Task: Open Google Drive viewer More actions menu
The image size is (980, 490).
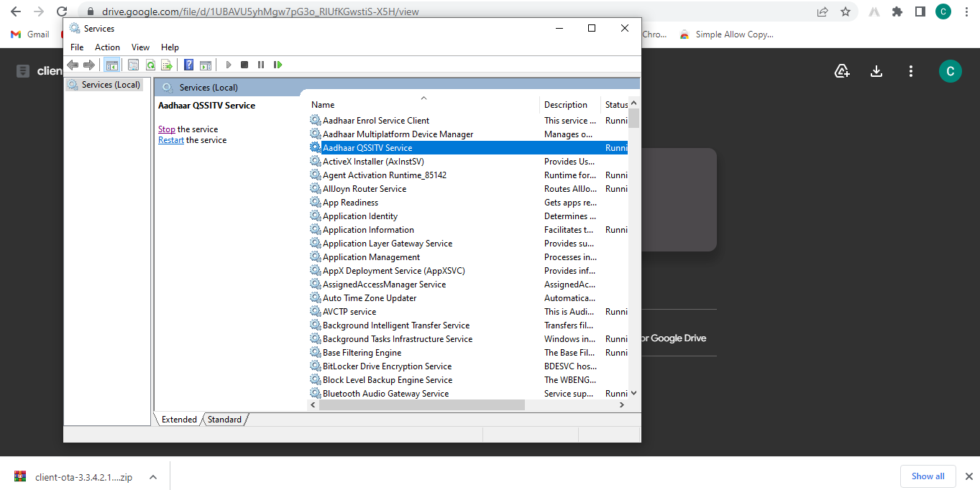Action: coord(911,71)
